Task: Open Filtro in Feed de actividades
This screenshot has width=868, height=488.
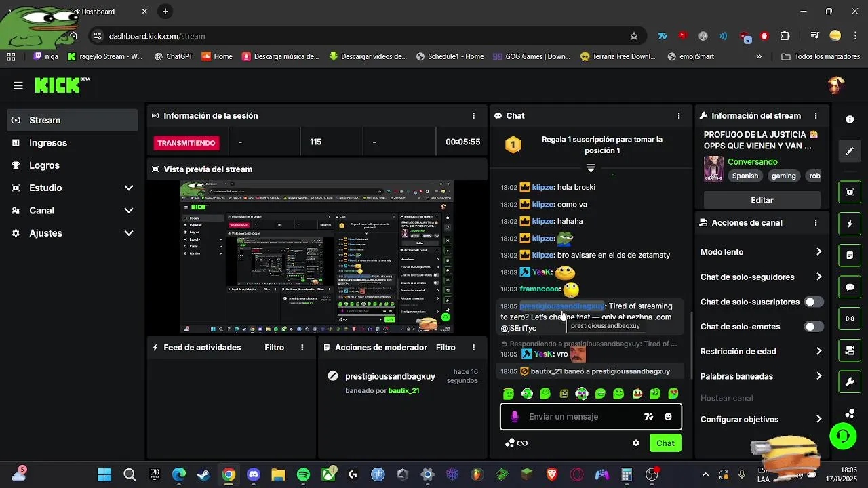Action: pos(274,348)
